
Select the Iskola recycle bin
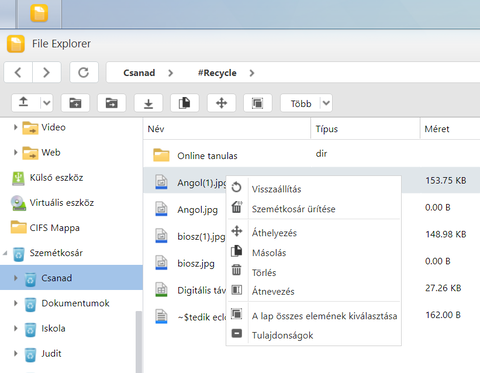pyautogui.click(x=53, y=329)
